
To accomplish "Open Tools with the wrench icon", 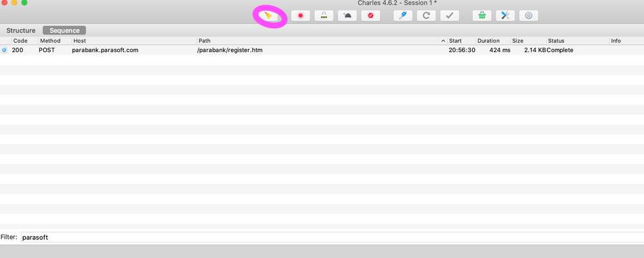I will 505,15.
